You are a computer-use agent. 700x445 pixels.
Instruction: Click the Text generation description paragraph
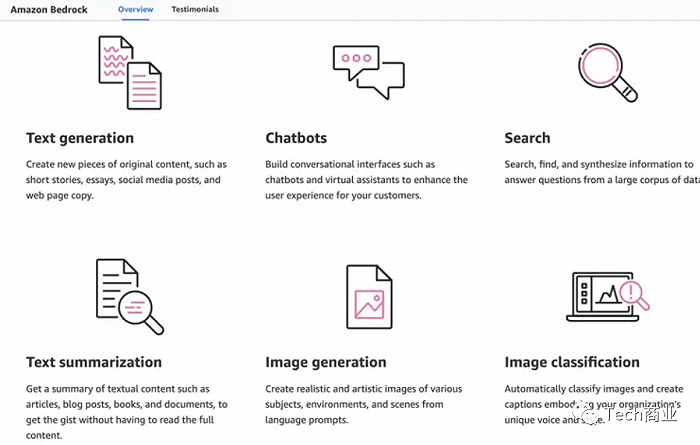[x=126, y=180]
